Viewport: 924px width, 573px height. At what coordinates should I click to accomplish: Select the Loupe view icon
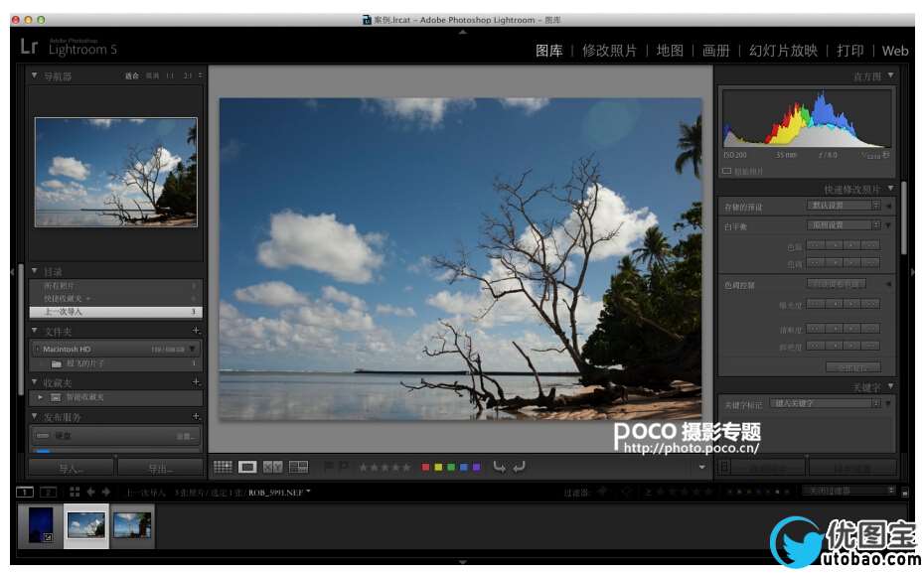[247, 467]
